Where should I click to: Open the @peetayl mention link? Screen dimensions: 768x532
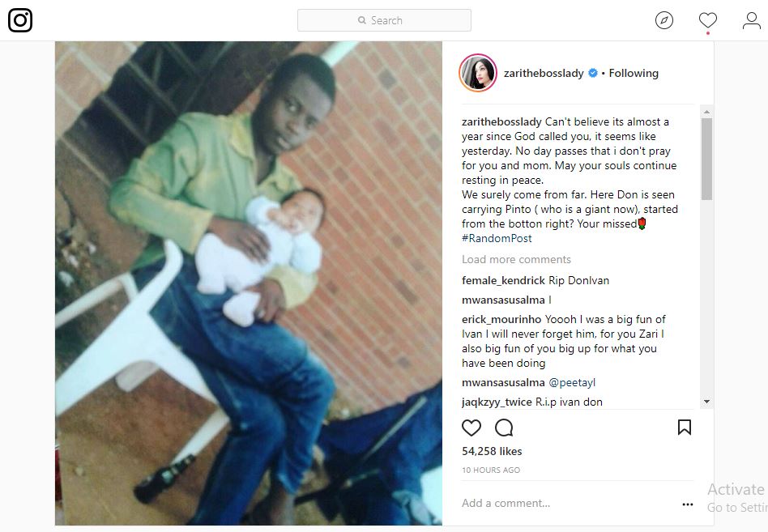[572, 382]
